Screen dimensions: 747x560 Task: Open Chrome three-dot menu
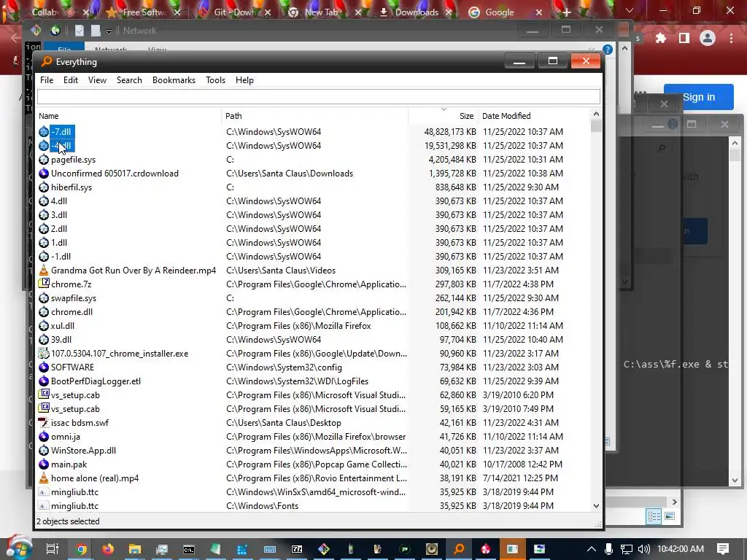[x=731, y=38]
